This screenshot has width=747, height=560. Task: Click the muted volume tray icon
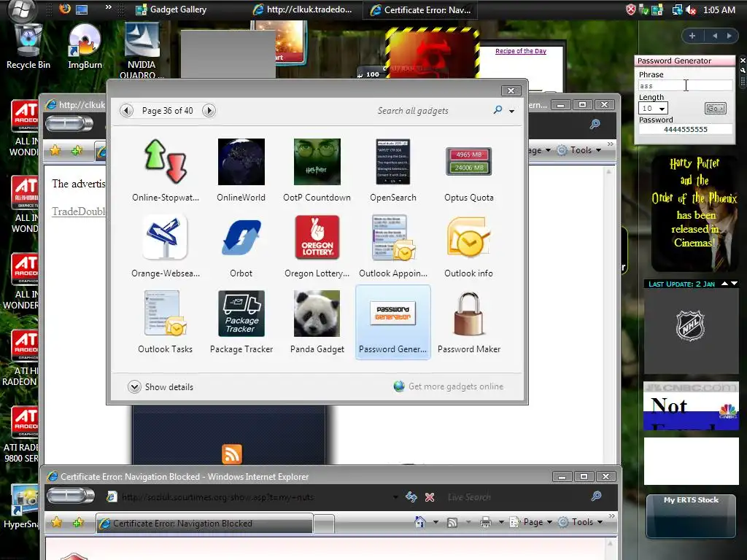coord(691,9)
